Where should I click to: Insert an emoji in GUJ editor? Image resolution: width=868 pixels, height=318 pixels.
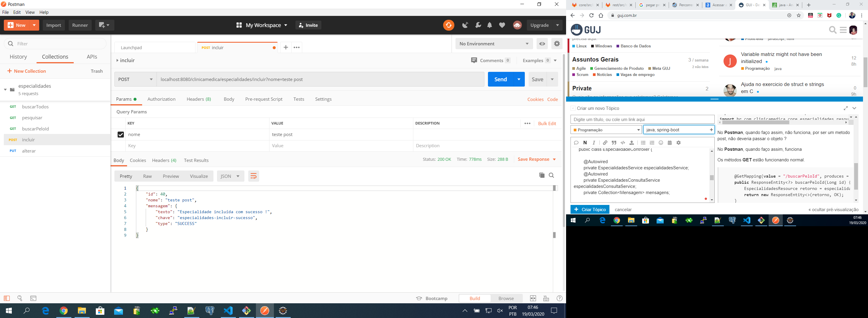point(661,143)
